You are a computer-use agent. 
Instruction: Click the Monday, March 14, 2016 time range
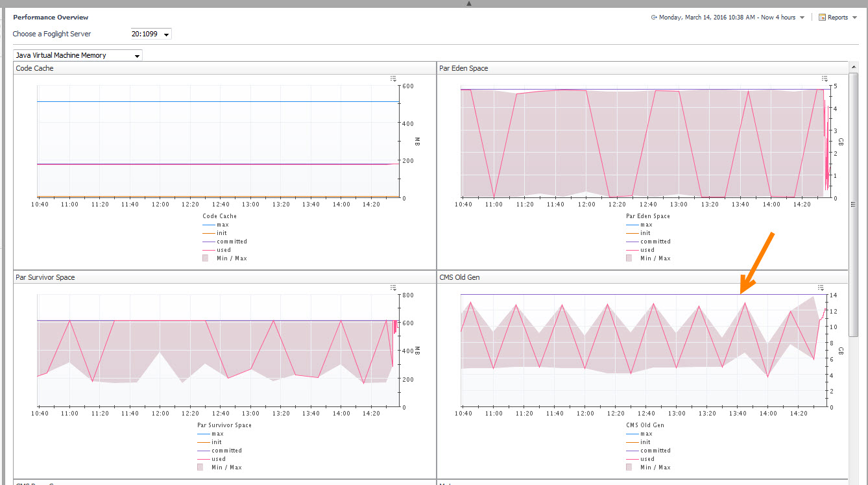[x=727, y=18]
